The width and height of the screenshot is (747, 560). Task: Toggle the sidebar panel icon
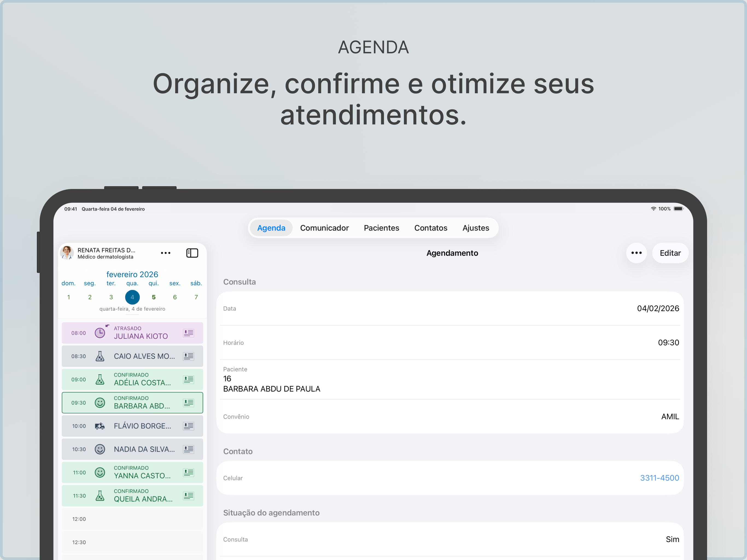[192, 253]
